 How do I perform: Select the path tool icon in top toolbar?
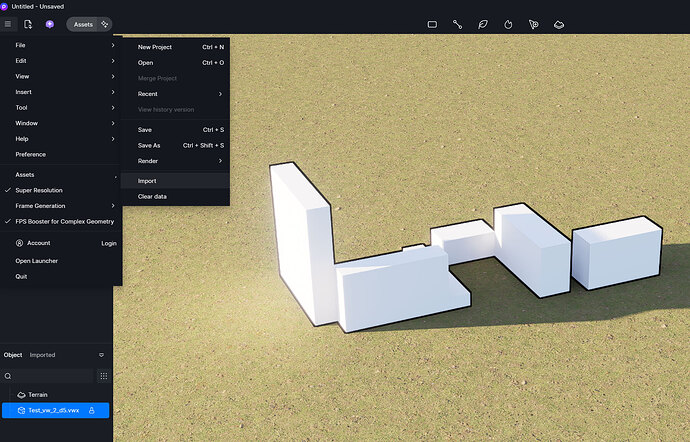click(457, 24)
